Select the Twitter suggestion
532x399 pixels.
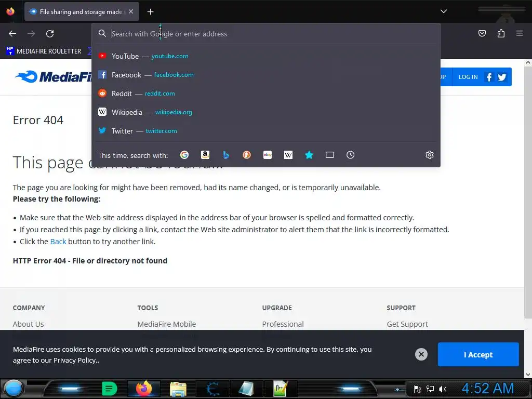[266, 130]
